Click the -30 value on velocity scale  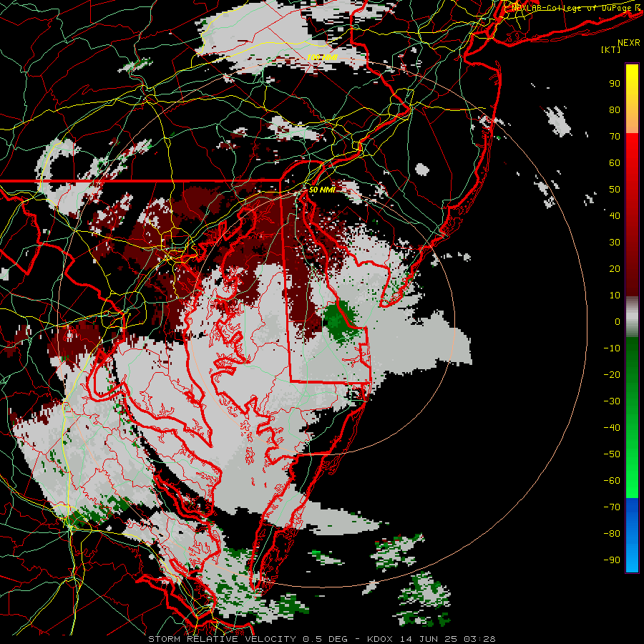[612, 401]
